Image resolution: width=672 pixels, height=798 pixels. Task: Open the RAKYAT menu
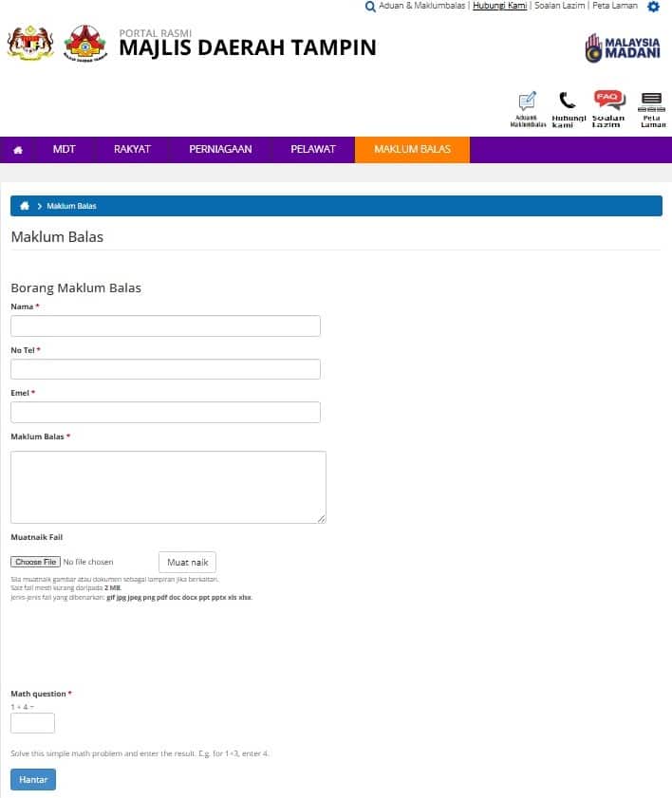[132, 150]
